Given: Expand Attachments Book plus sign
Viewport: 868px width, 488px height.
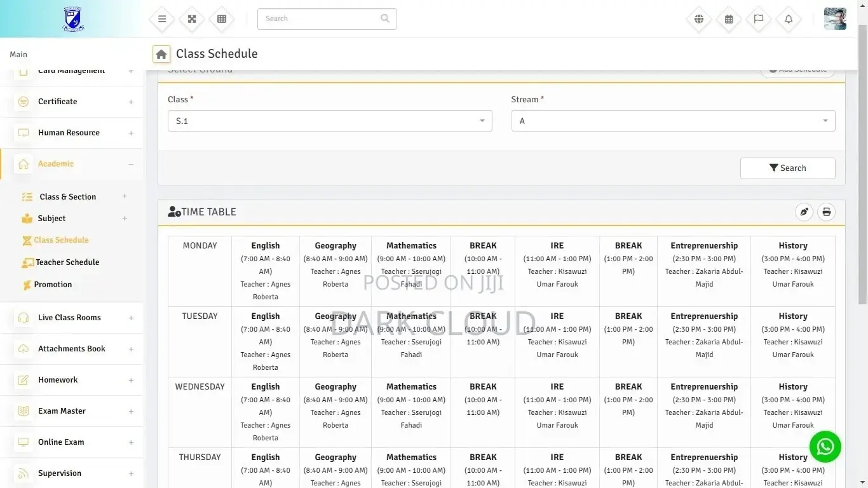Looking at the screenshot, I should click(x=131, y=349).
